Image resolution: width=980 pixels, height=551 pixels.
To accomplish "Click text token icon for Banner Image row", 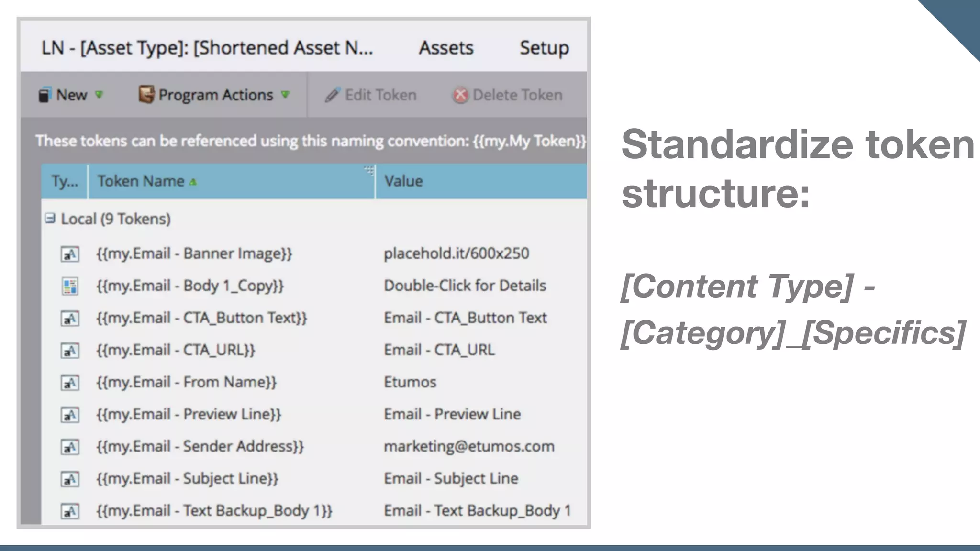I will coord(70,254).
